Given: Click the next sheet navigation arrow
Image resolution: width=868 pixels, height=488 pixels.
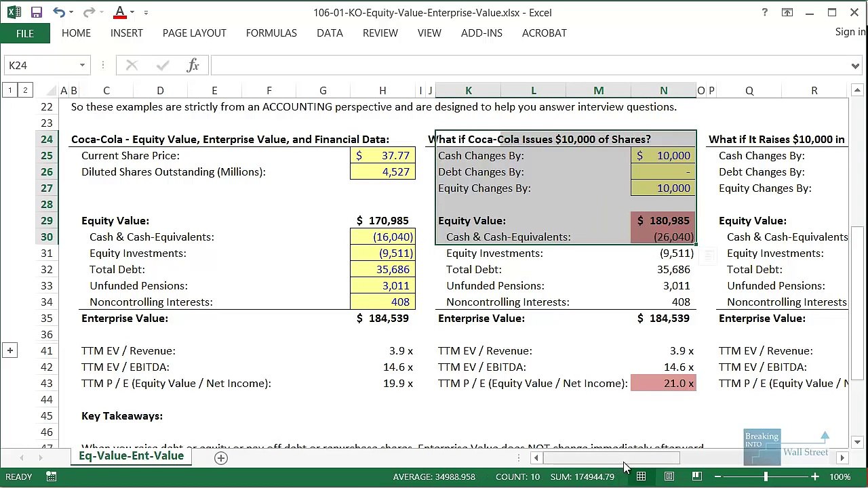Looking at the screenshot, I should click(41, 458).
